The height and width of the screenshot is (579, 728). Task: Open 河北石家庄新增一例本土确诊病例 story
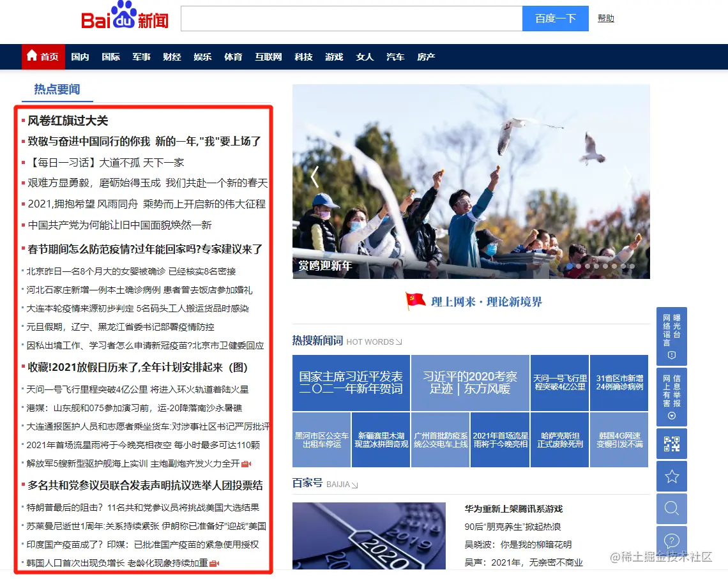click(x=139, y=290)
